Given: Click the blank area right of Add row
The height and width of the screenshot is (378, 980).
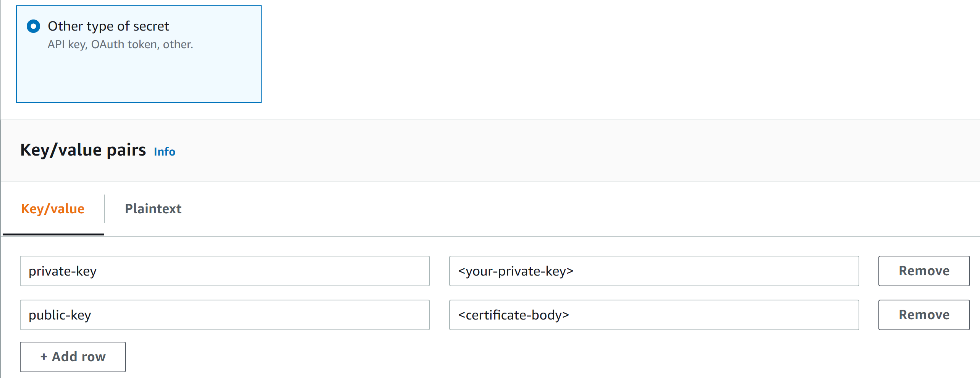Looking at the screenshot, I should [x=458, y=357].
